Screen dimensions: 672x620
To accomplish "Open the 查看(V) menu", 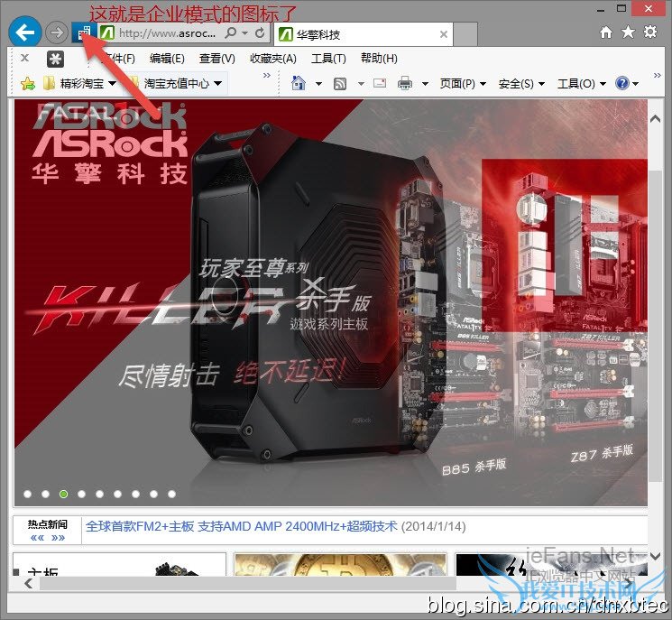I will (x=217, y=59).
